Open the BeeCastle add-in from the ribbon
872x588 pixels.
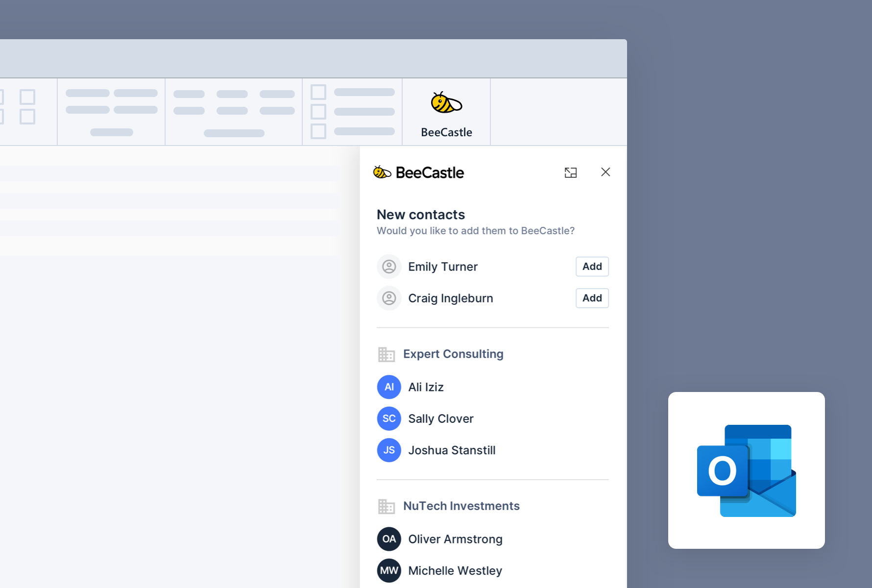click(x=446, y=113)
